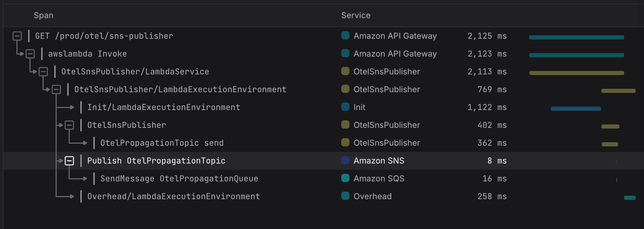
Task: Select the Init/LambdaExecutionEnvironment span
Action: pos(164,107)
